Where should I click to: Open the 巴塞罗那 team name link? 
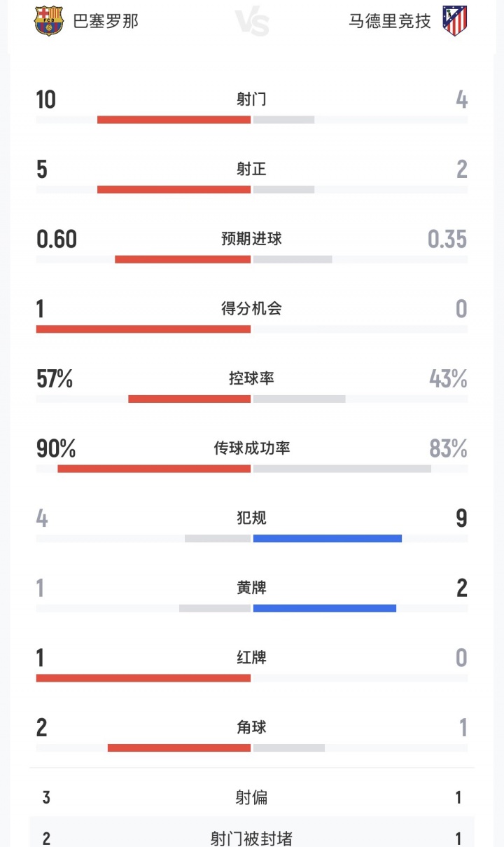point(106,21)
